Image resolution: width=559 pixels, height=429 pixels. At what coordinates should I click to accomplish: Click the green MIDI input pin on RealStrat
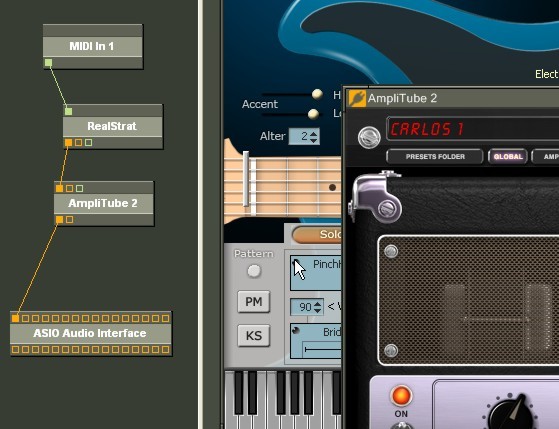tap(68, 112)
